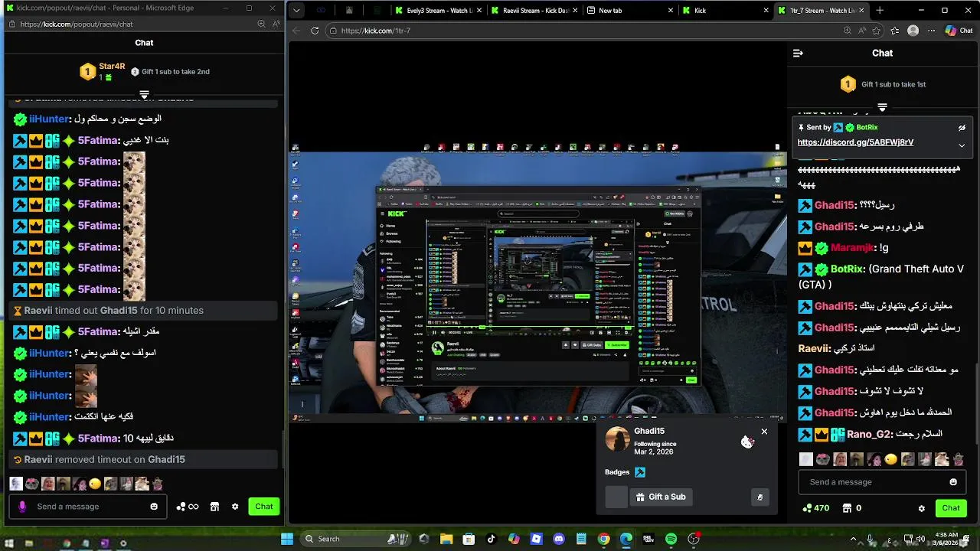Add page to favorites star icon

(876, 31)
